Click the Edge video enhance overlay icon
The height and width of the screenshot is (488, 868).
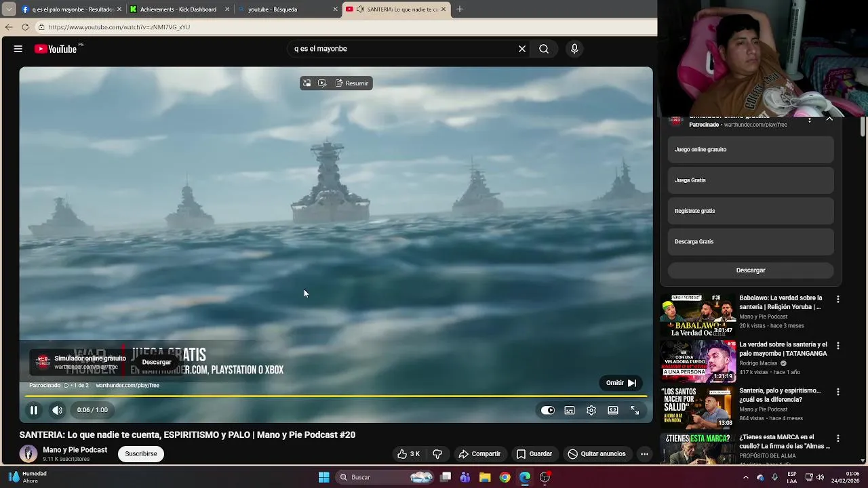[322, 83]
